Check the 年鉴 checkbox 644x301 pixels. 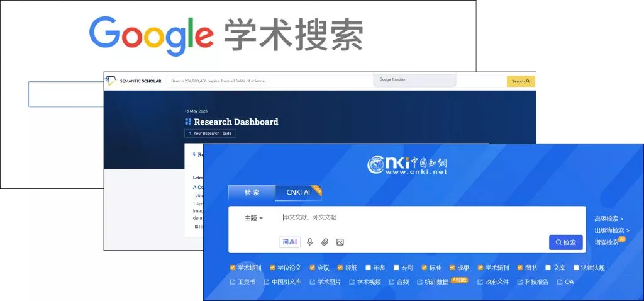(x=369, y=268)
